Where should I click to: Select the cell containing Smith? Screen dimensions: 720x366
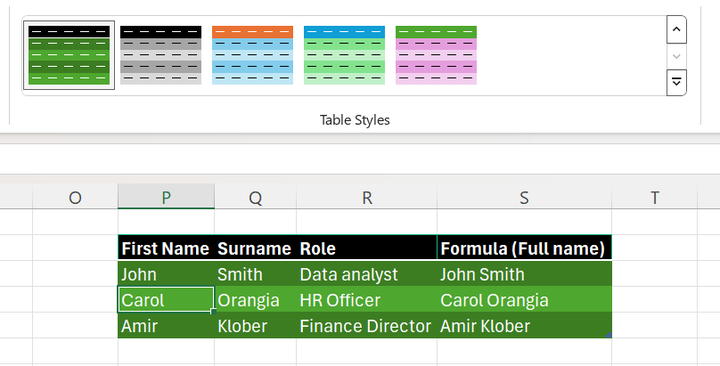(x=255, y=274)
